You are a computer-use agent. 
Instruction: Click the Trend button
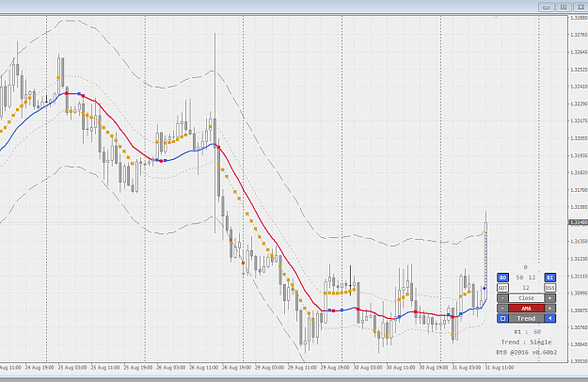526,318
